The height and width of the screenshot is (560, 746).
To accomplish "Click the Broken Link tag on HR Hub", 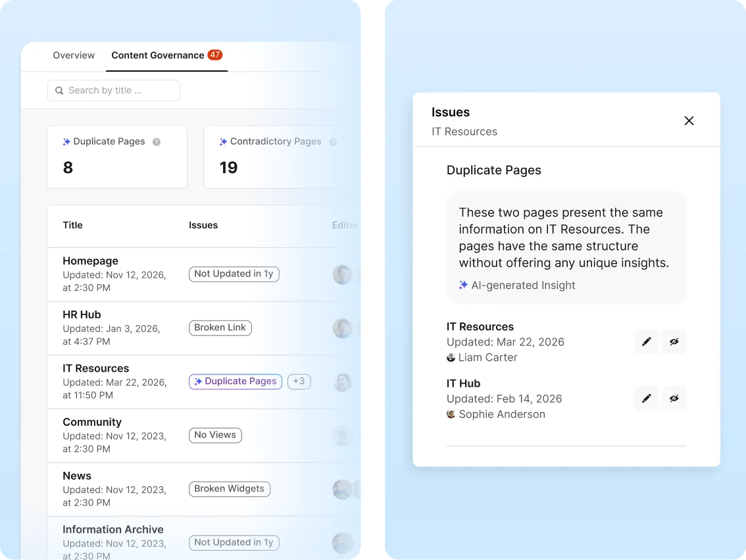I will click(220, 328).
